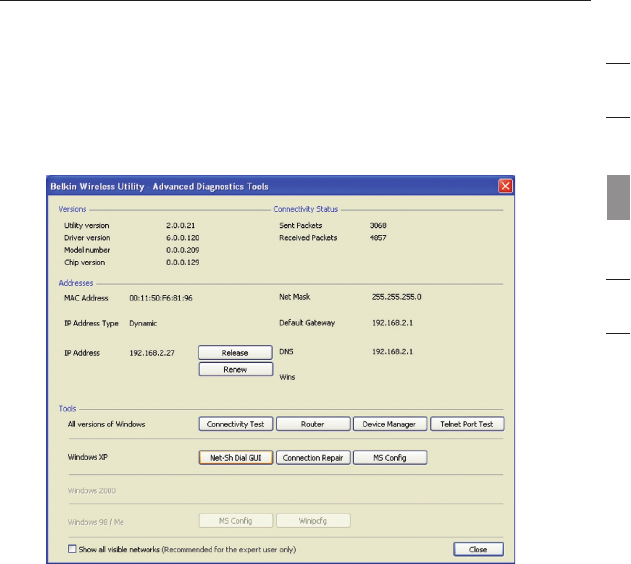
Task: Open MS Config in the Windows XP row
Action: 390,458
